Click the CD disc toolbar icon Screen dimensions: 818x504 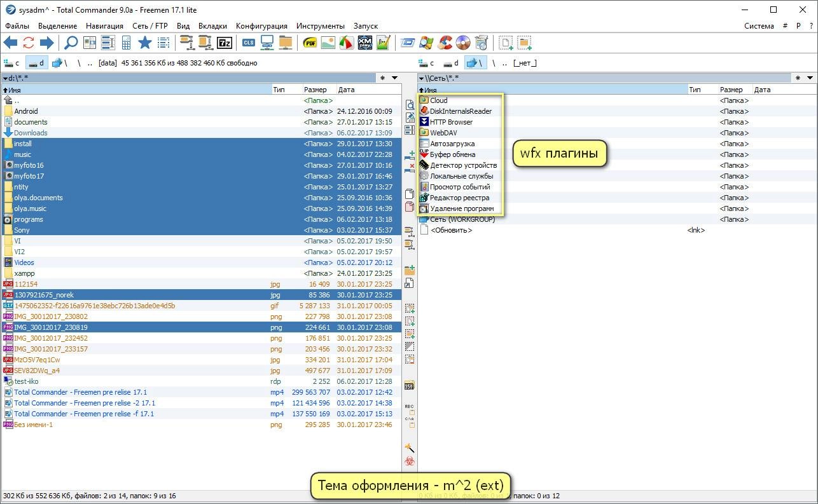463,43
